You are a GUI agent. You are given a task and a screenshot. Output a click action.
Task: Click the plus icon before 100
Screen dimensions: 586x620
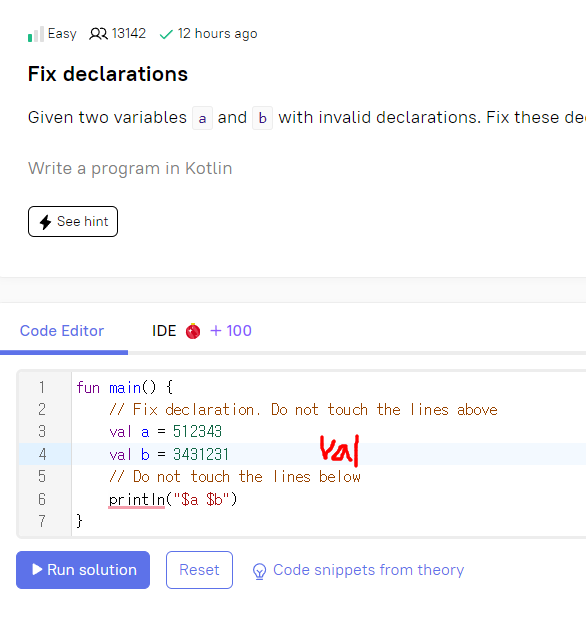pyautogui.click(x=215, y=331)
